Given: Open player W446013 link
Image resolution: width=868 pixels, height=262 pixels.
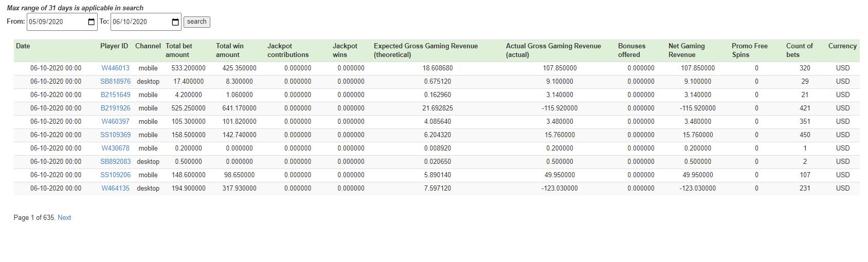Looking at the screenshot, I should point(116,68).
